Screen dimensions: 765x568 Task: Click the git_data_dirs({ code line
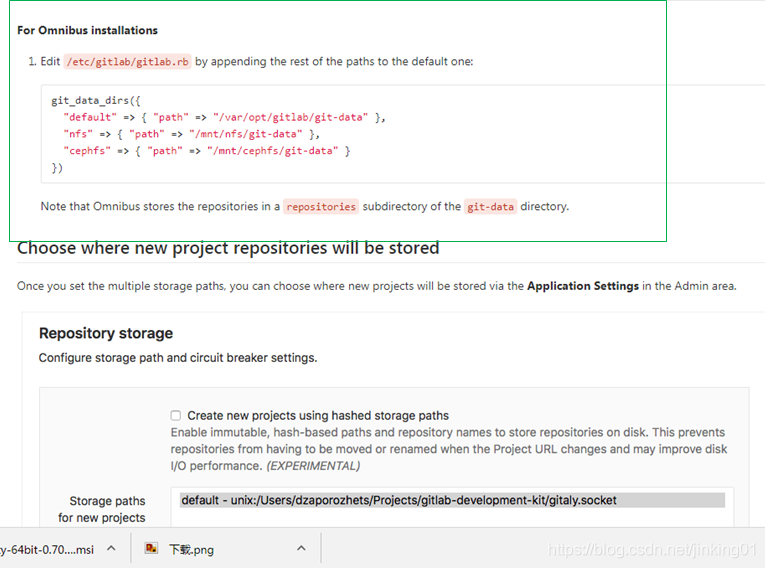click(x=96, y=101)
